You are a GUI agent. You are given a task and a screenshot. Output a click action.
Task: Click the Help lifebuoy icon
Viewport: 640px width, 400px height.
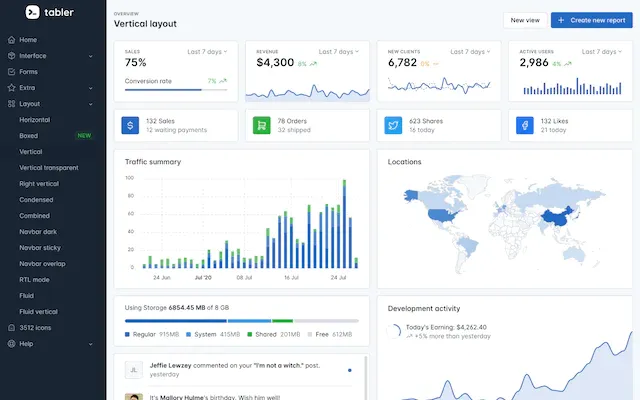coord(11,344)
